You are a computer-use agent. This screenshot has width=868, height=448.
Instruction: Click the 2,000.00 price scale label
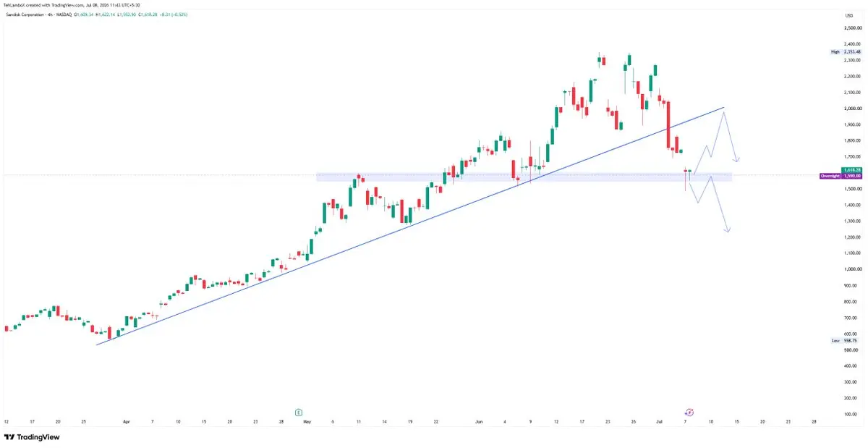(852, 109)
